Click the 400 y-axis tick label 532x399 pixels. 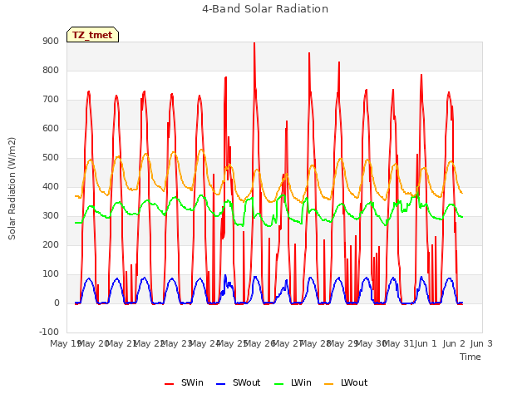tap(51, 187)
